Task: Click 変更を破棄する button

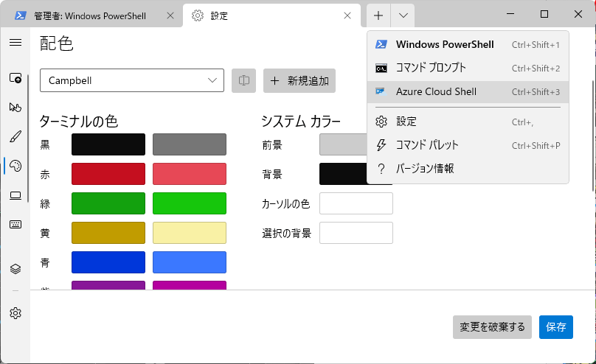Action: 492,327
